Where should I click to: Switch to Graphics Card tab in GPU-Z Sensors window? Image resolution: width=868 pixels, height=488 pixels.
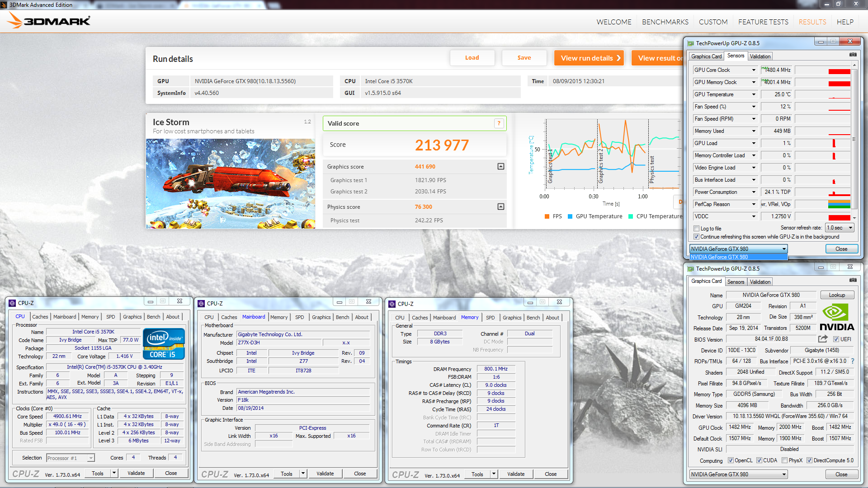click(x=706, y=56)
